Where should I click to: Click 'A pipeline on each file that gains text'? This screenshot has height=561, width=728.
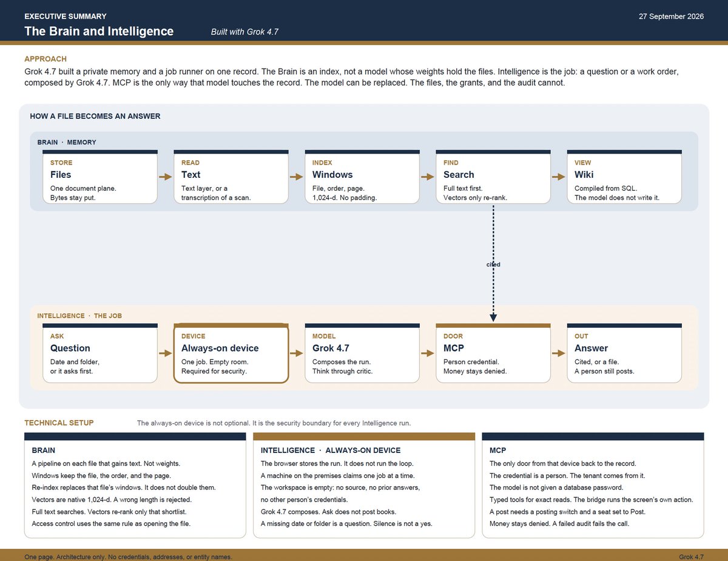point(106,463)
